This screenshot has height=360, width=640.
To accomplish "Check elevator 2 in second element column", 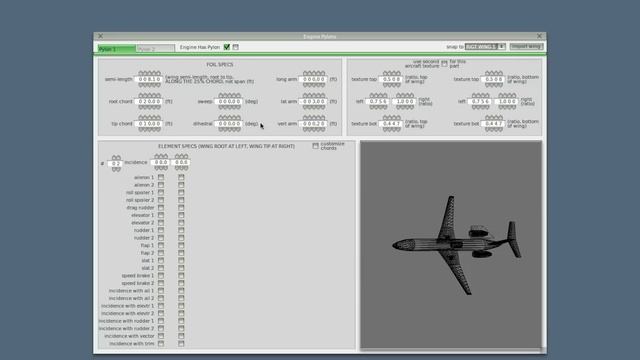I will tap(181, 222).
